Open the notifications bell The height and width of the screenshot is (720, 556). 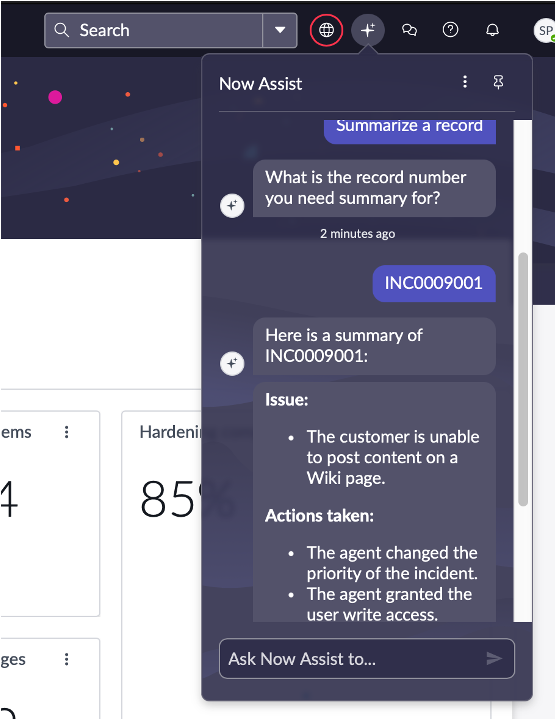tap(492, 30)
